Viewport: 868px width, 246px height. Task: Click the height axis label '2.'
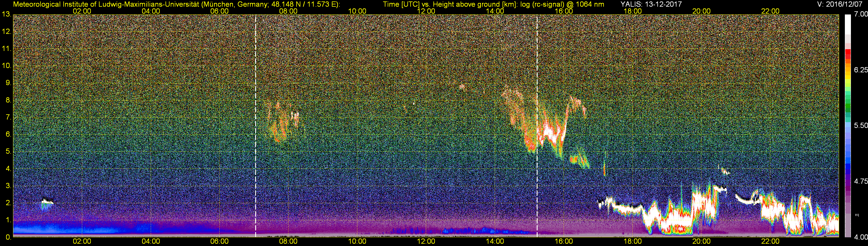coord(8,203)
